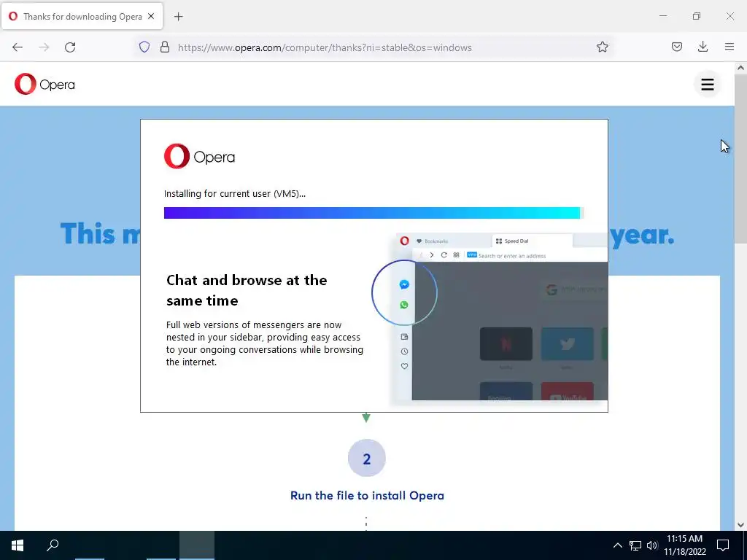This screenshot has width=747, height=560.
Task: Open the volume control in system tray
Action: [651, 545]
